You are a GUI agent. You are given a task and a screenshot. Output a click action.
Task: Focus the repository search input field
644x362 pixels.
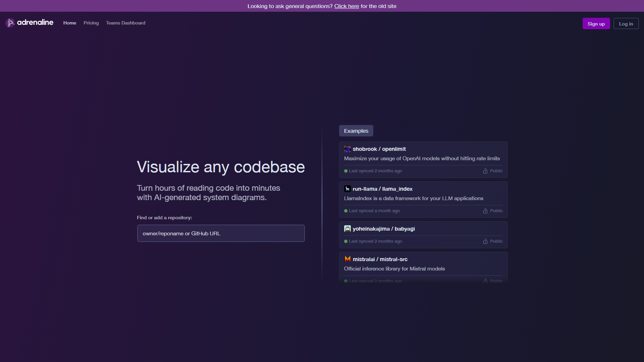tap(221, 233)
